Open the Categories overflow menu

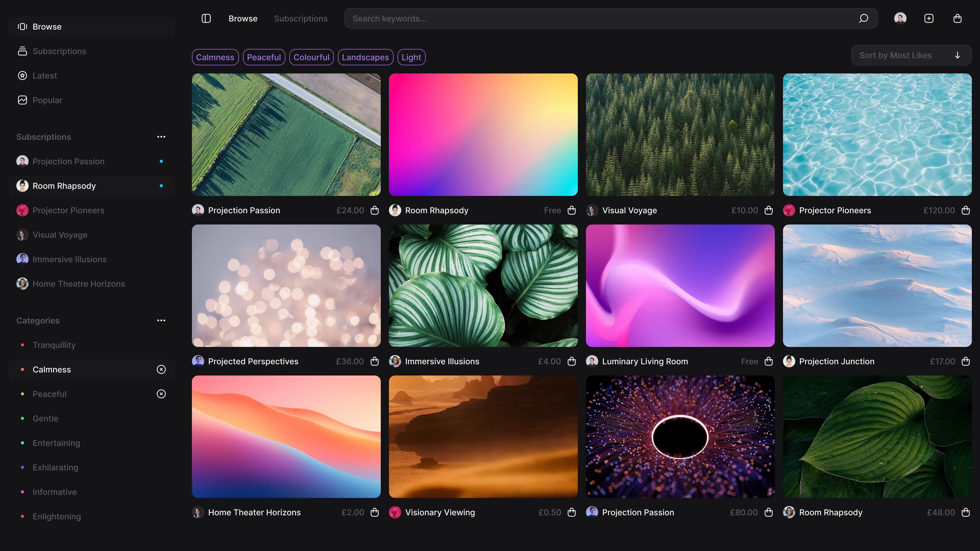click(161, 320)
